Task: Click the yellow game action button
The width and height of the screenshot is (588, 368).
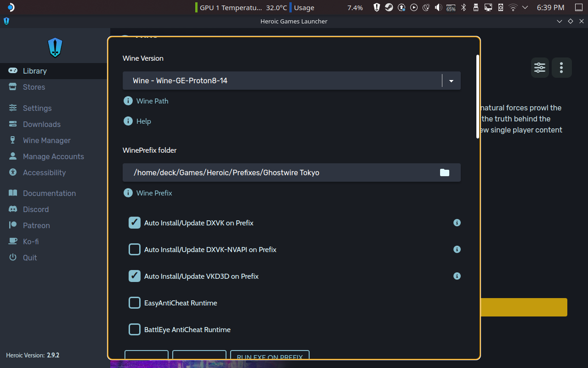Action: tap(524, 307)
